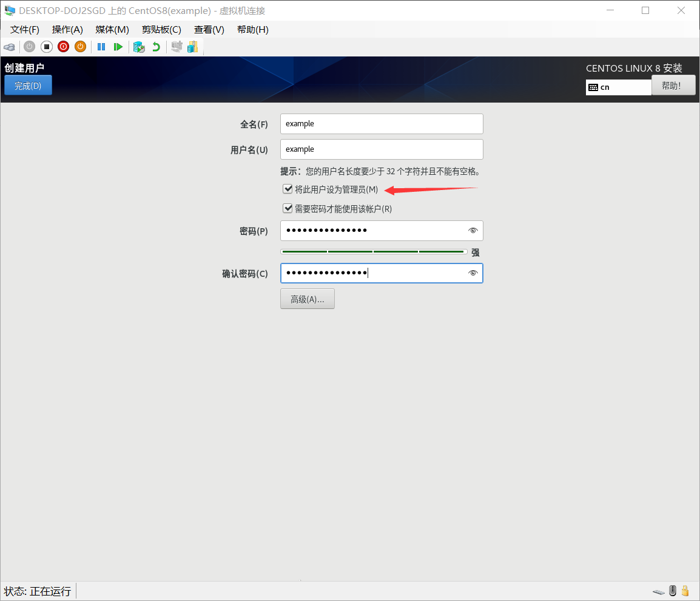Open the 操作(A) menu
700x601 pixels.
tap(67, 30)
